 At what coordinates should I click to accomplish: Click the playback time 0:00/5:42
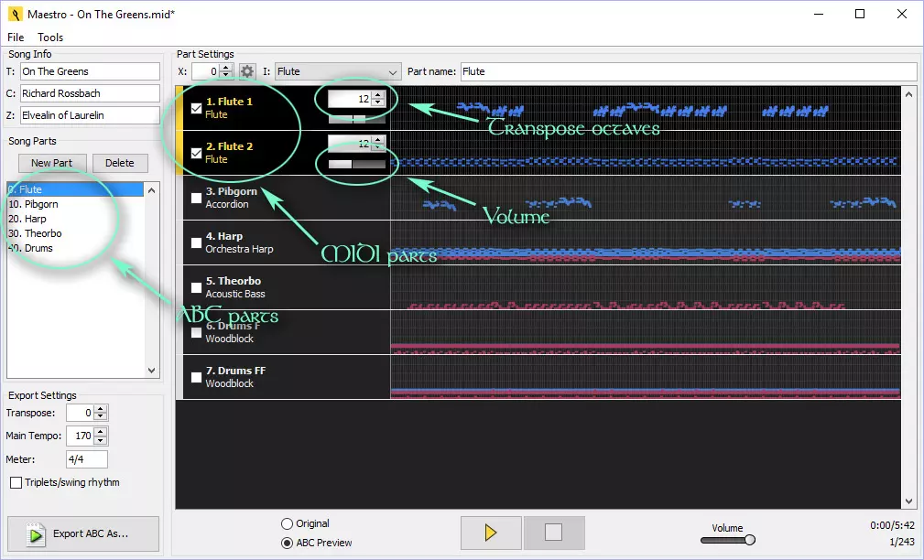(892, 525)
